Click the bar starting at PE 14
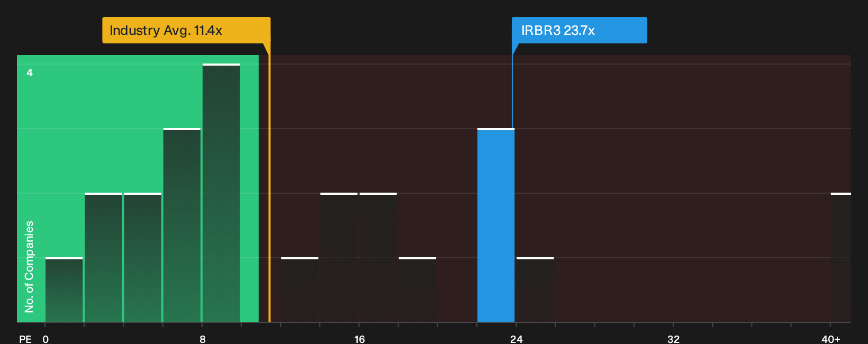The height and width of the screenshot is (344, 868). [x=339, y=257]
